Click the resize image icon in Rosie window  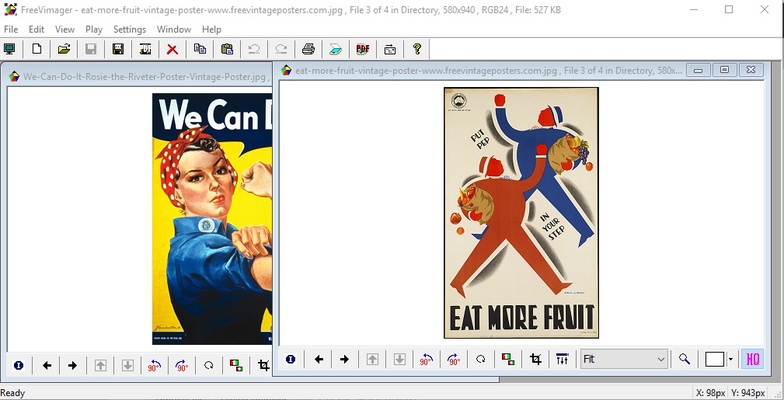point(236,366)
